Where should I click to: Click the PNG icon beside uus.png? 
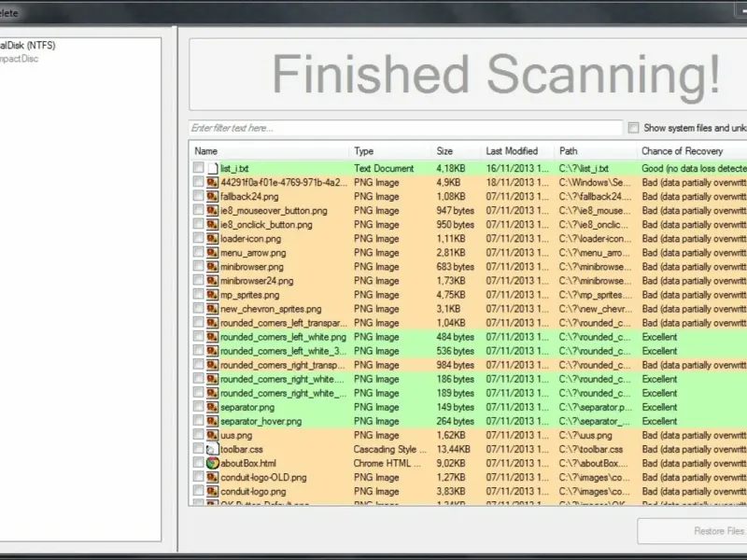pyautogui.click(x=213, y=435)
